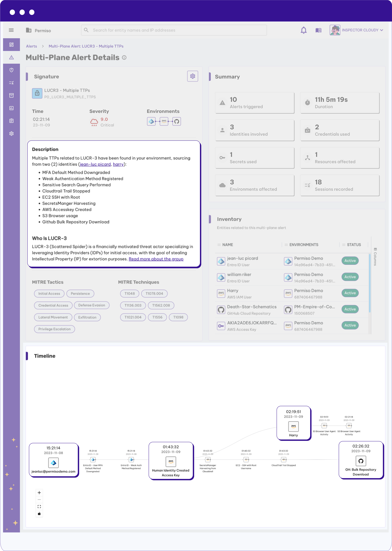Zoom in the timeline with plus button

pos(39,492)
